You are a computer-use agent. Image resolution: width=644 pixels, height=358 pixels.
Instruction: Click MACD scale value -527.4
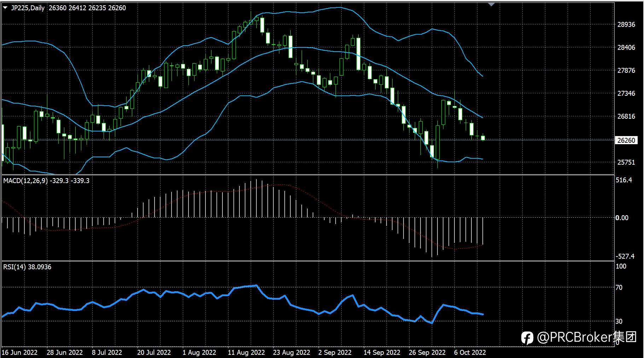[625, 256]
